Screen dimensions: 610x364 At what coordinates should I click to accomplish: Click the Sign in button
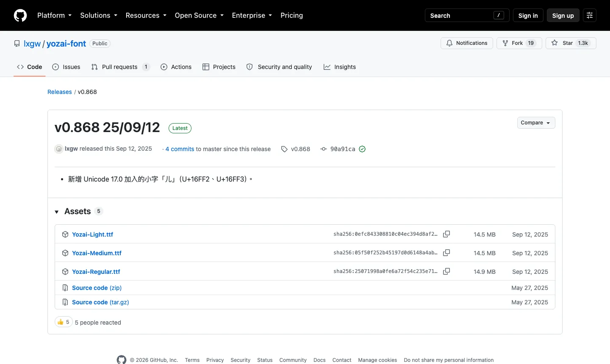(528, 15)
